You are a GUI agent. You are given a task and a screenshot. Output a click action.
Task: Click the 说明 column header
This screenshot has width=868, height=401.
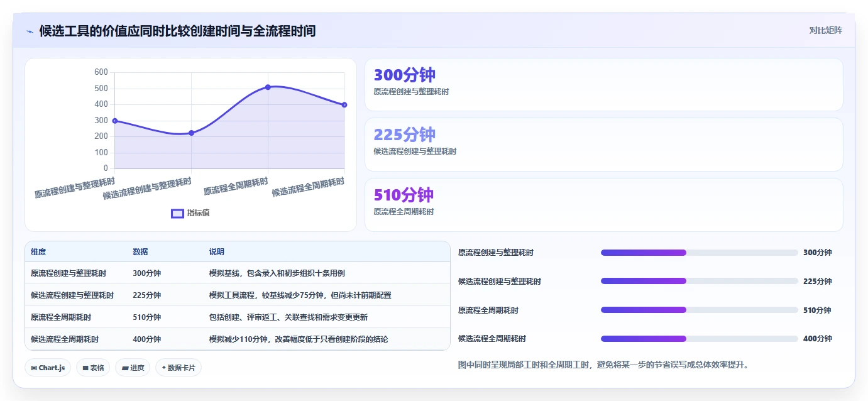(217, 252)
